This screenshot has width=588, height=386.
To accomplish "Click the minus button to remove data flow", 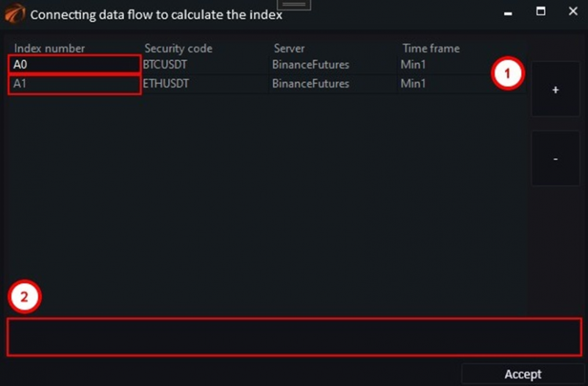I will (x=556, y=158).
